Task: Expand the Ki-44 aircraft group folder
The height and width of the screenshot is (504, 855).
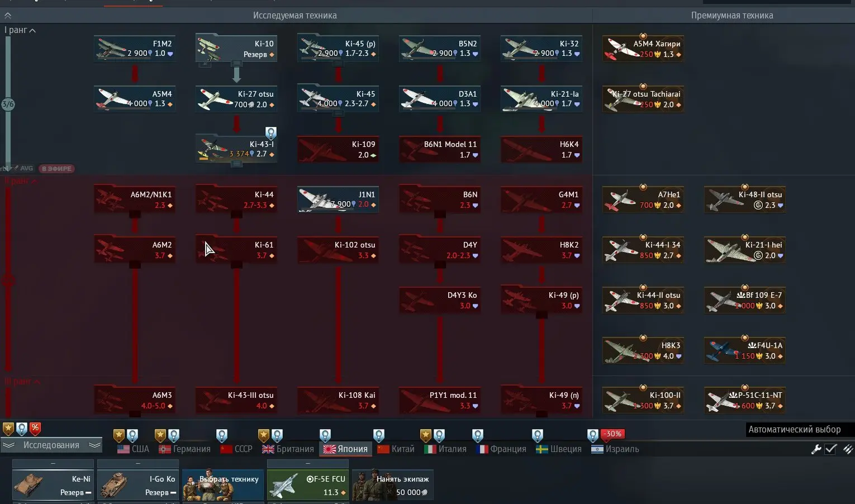Action: (236, 199)
